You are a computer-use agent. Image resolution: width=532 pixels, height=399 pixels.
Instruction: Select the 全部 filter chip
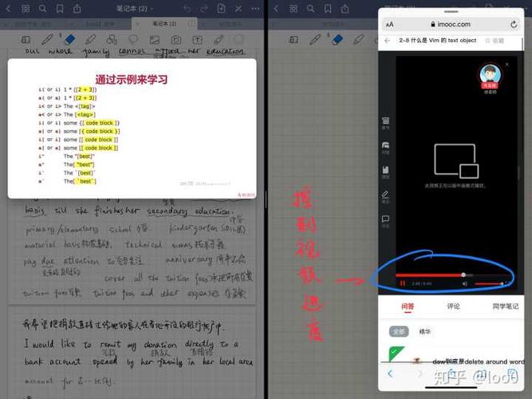pos(399,331)
